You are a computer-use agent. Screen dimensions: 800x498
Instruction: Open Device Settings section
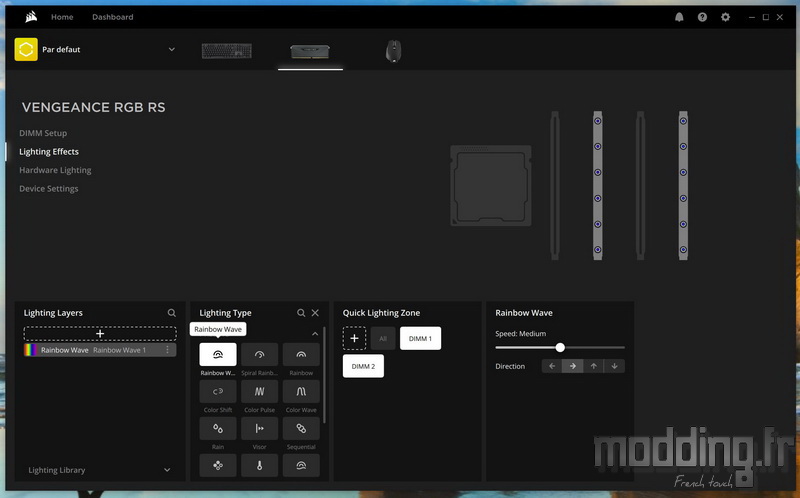(48, 189)
